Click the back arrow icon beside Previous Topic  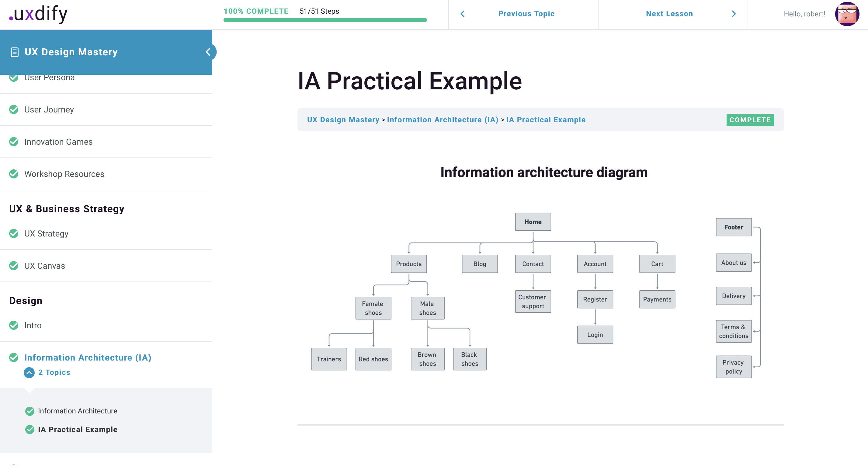pos(462,14)
